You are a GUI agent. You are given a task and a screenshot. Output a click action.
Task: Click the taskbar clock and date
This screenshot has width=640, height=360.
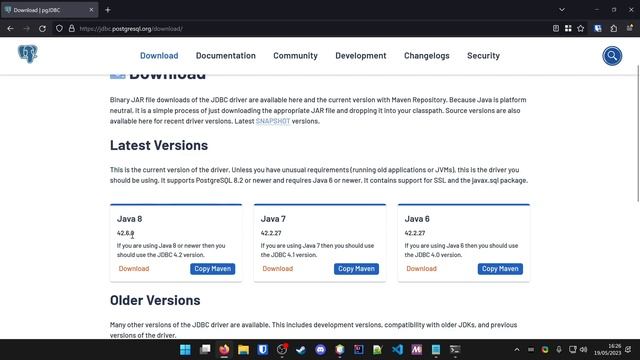[x=607, y=350]
